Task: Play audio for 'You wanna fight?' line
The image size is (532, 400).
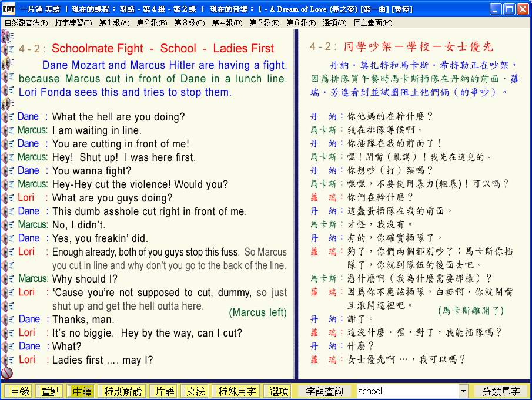Action: (x=7, y=171)
